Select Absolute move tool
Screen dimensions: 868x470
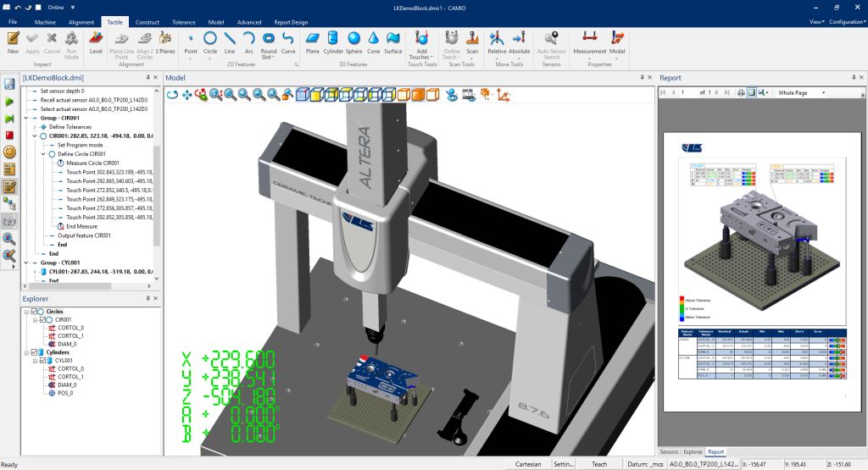pos(520,44)
